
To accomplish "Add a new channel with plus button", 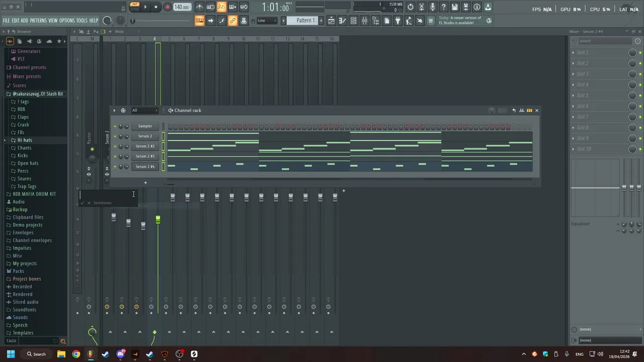I will click(x=145, y=183).
